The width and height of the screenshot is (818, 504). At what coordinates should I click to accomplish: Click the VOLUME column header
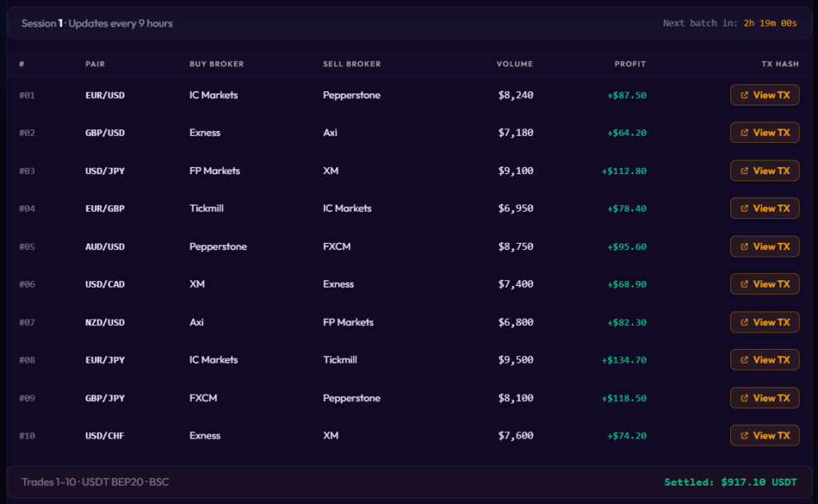tap(514, 64)
